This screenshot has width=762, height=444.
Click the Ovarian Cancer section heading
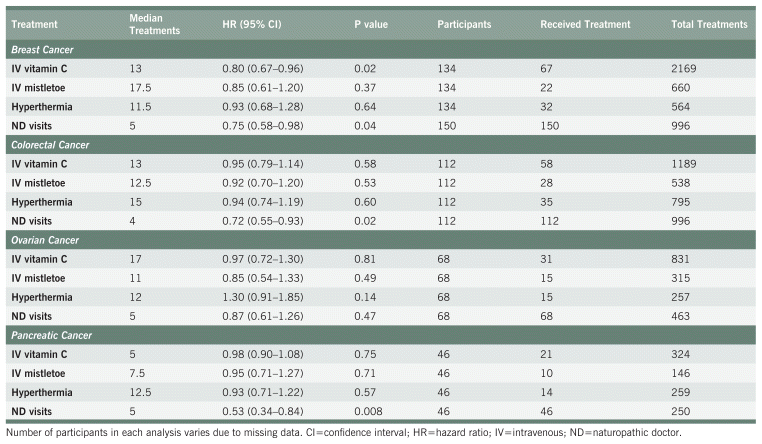click(49, 242)
